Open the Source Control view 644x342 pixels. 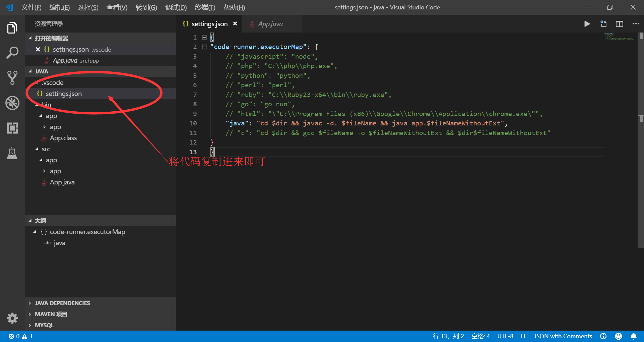click(x=12, y=78)
